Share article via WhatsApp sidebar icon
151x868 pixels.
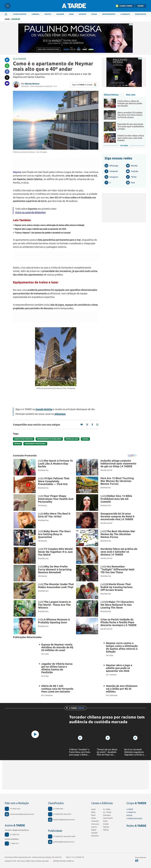tap(7, 66)
